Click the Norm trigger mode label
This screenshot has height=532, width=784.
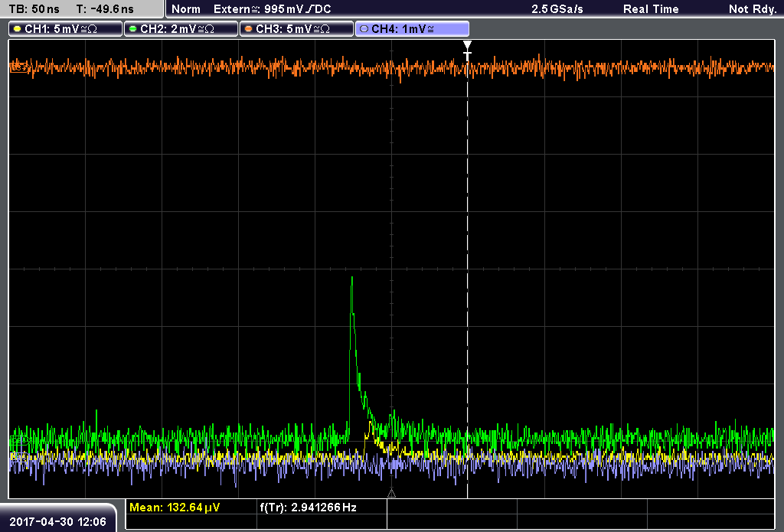pyautogui.click(x=186, y=9)
